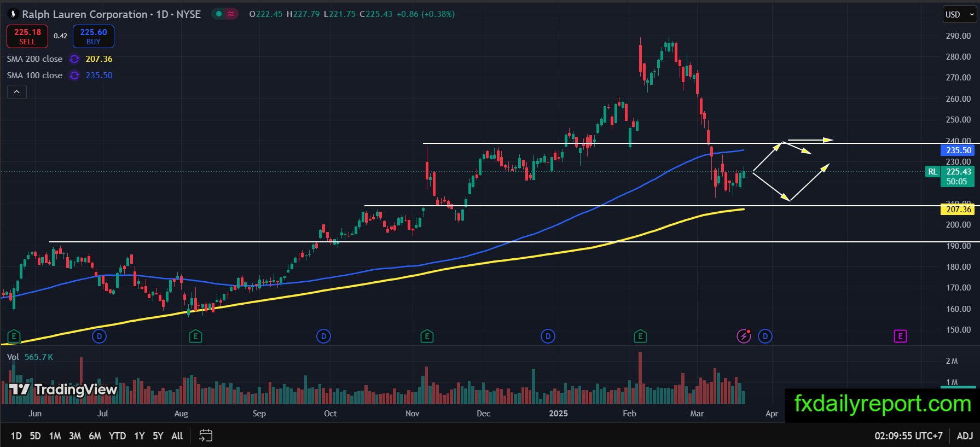The width and height of the screenshot is (980, 447).
Task: Open the dividend marker in late March
Action: tap(765, 336)
